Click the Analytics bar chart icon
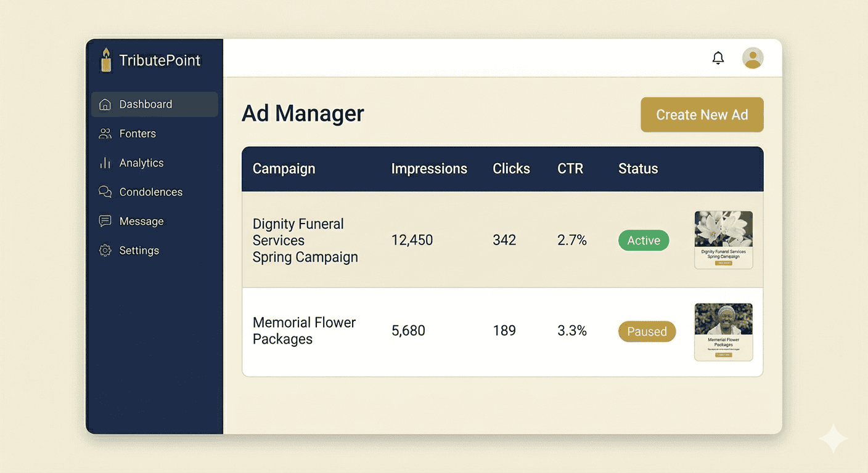868x473 pixels. pyautogui.click(x=105, y=163)
